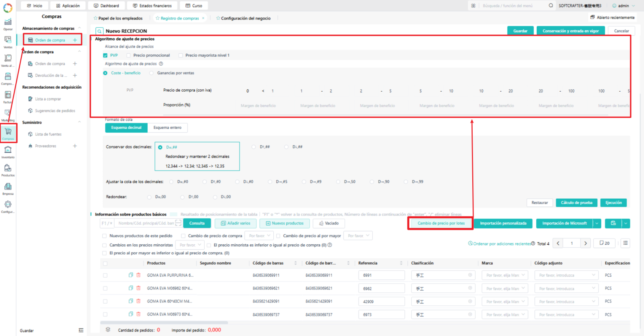This screenshot has height=336, width=644.
Task: Click the Cálculo de prueba button
Action: (x=577, y=203)
